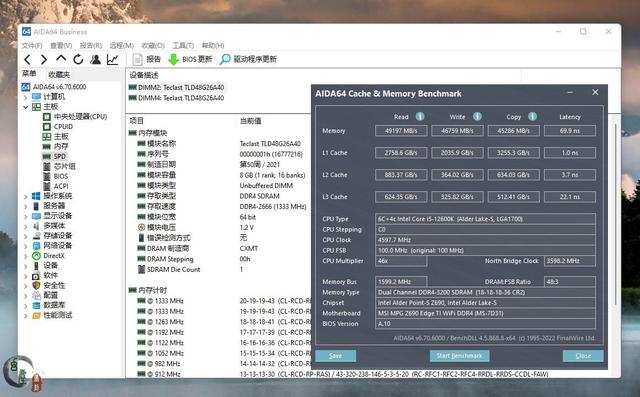Screen dimensions: 640x397
Task: Open the graph chart toolbar icon
Action: (x=113, y=60)
